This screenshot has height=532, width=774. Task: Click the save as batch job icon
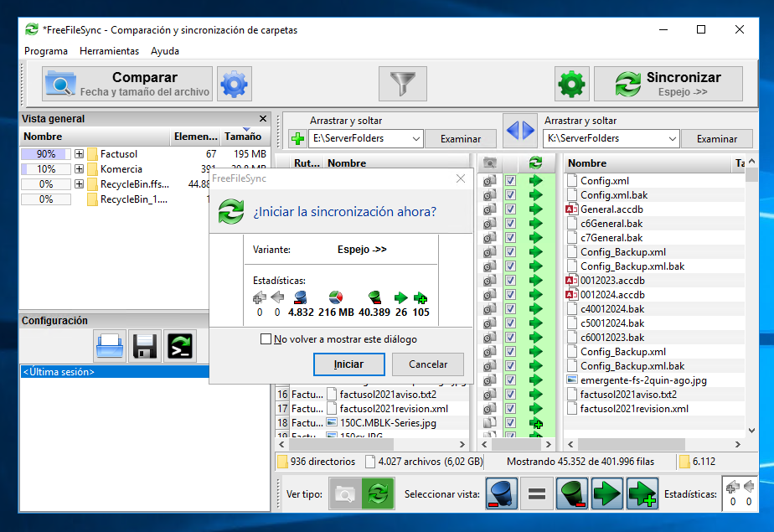coord(180,345)
